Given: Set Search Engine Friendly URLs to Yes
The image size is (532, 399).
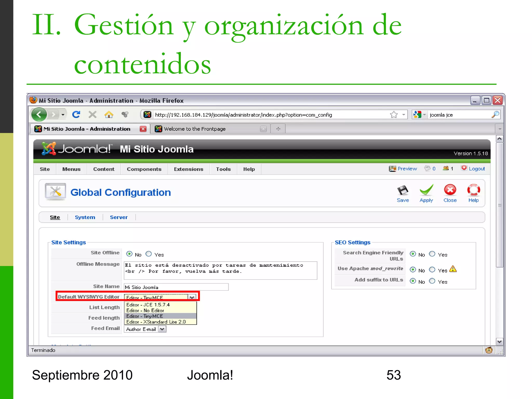Looking at the screenshot, I should tap(432, 254).
